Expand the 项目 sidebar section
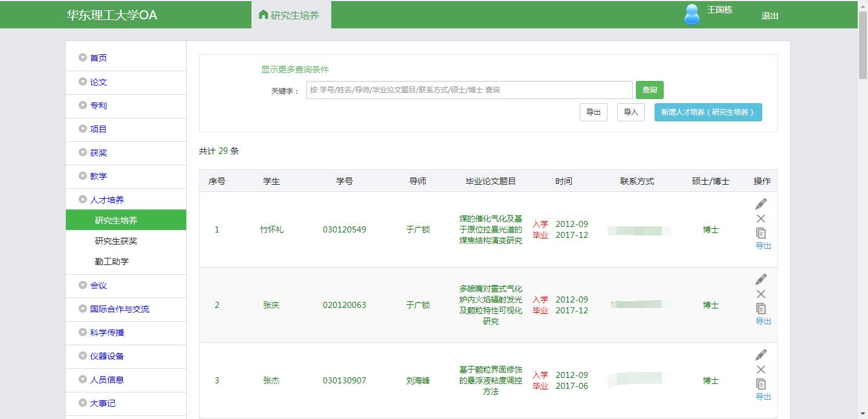This screenshot has height=419, width=868. coord(98,129)
